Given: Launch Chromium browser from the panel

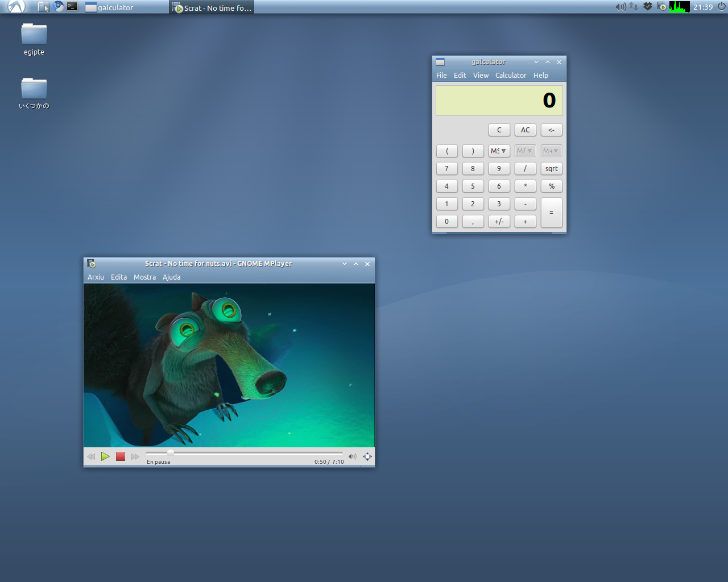Looking at the screenshot, I should (58, 7).
